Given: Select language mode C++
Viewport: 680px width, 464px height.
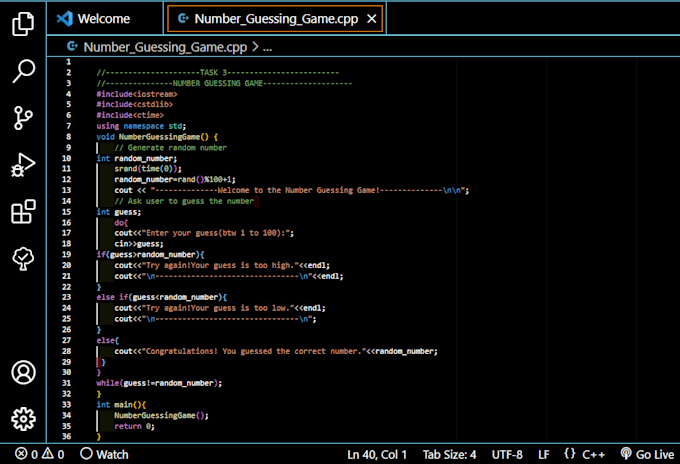Looking at the screenshot, I should [x=593, y=454].
